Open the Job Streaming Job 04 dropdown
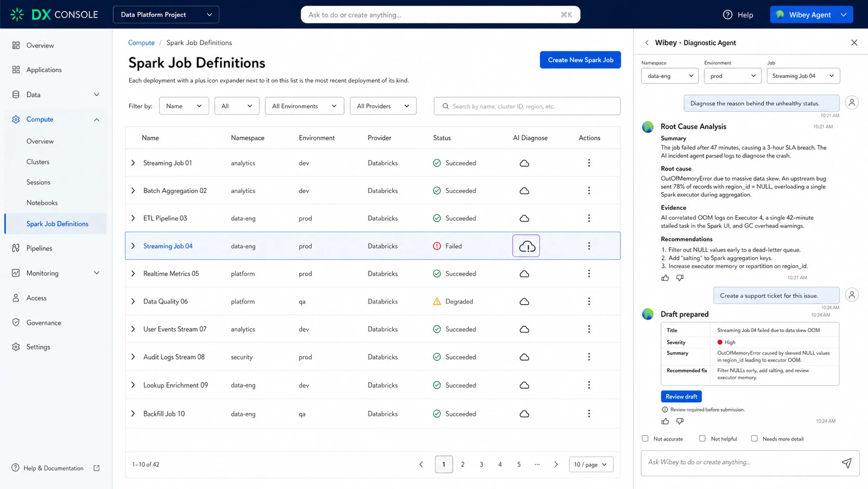 tap(803, 76)
